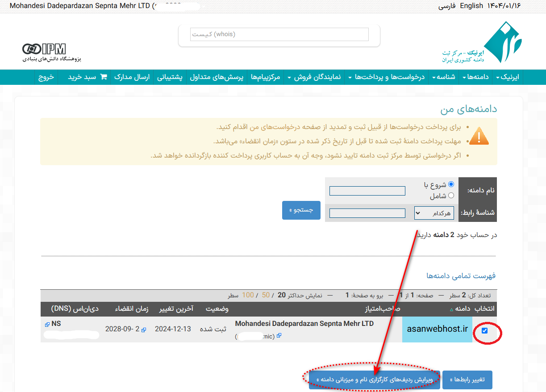The image size is (546, 392).
Task: Click the external link icon beside NS
Action: click(47, 324)
